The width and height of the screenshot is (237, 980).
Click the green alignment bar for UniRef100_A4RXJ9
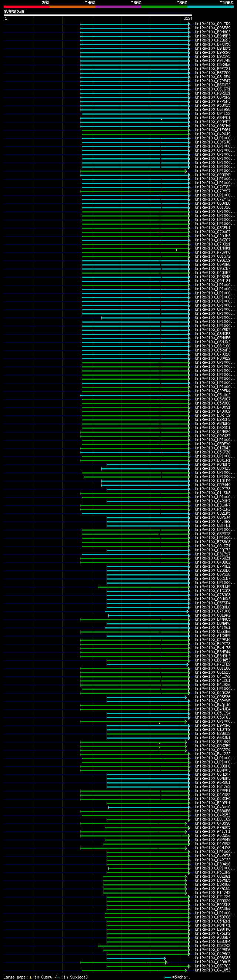coord(136,134)
